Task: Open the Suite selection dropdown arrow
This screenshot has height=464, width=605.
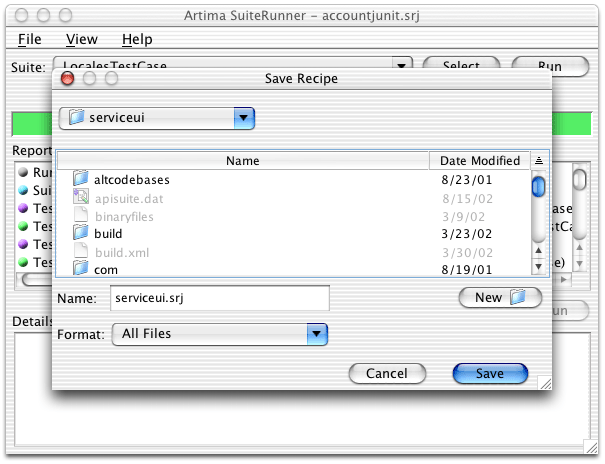Action: pos(401,66)
